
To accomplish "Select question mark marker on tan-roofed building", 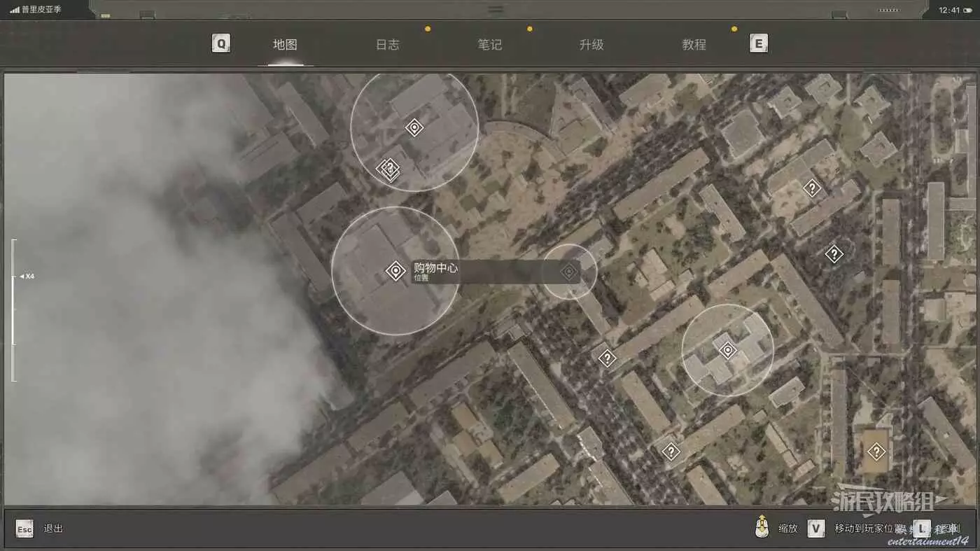I will point(876,452).
